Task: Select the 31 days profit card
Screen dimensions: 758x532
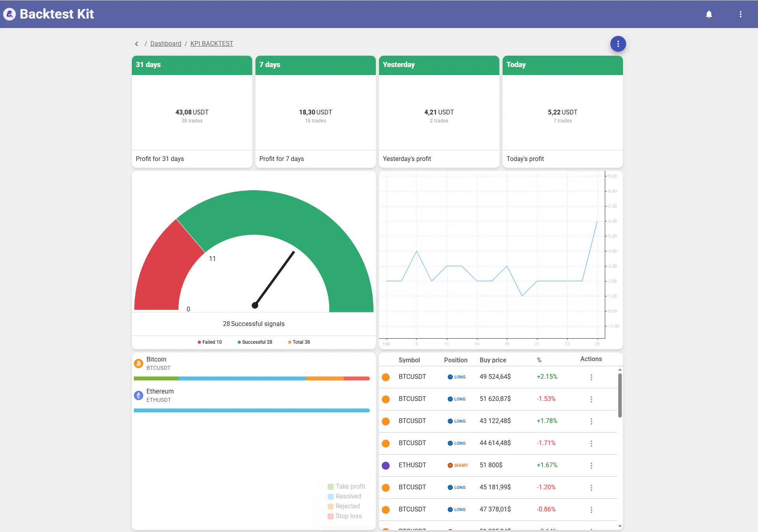Action: click(192, 112)
